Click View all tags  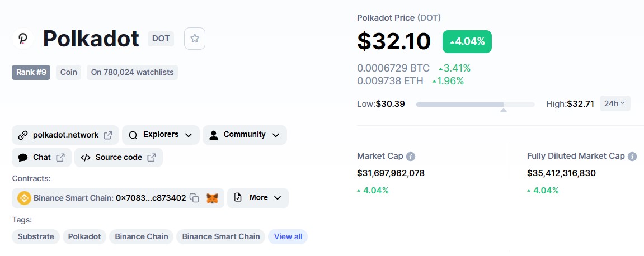point(288,236)
